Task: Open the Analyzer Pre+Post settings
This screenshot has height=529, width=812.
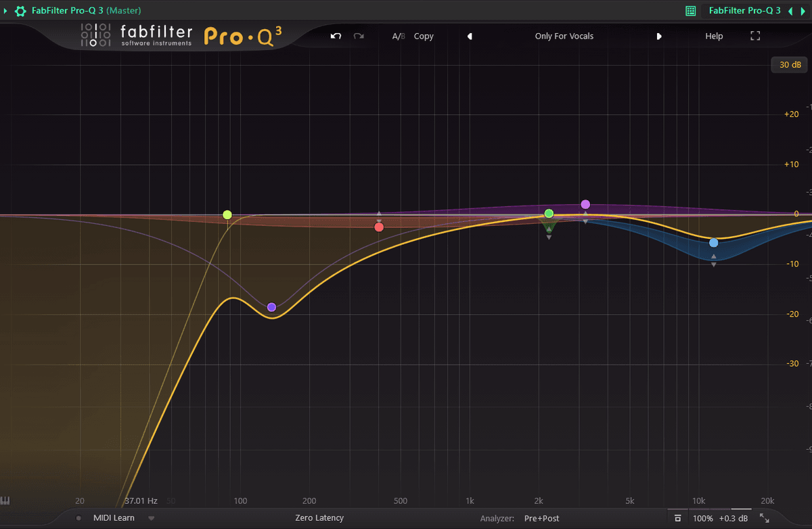Action: point(542,518)
